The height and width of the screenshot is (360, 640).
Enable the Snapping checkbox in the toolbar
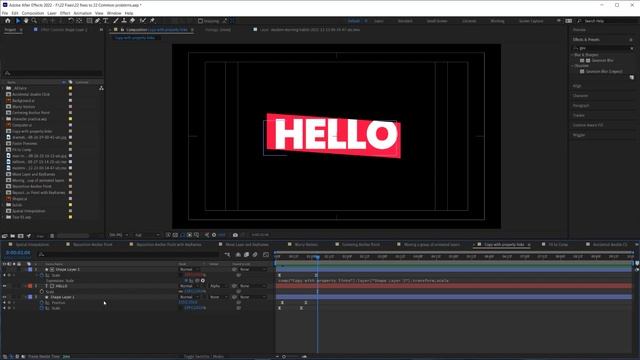200,21
